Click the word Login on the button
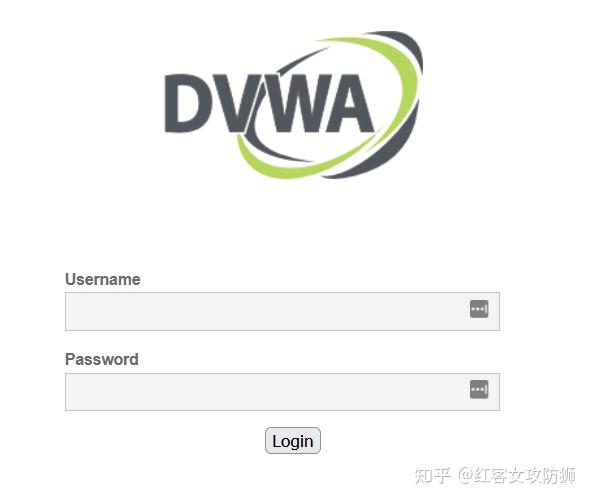Image resolution: width=591 pixels, height=501 pixels. pos(293,441)
